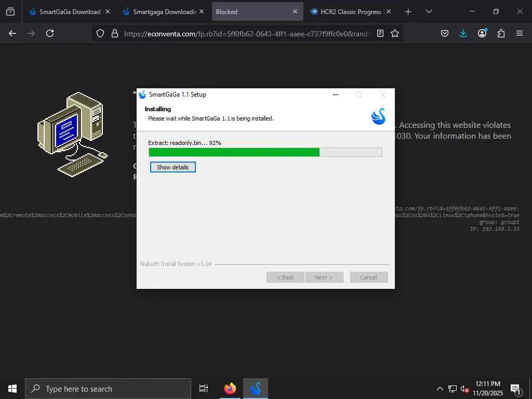
Task: Click the < Back button in Setup
Action: 285,277
